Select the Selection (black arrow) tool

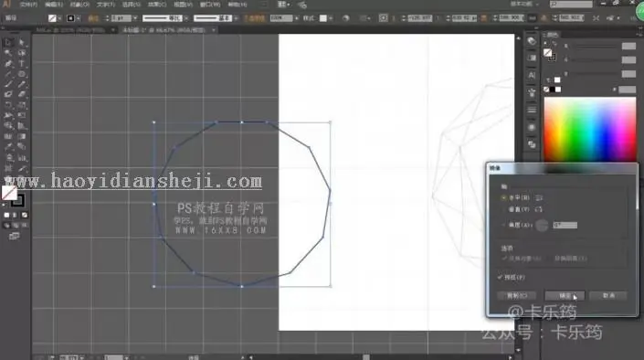[8, 42]
